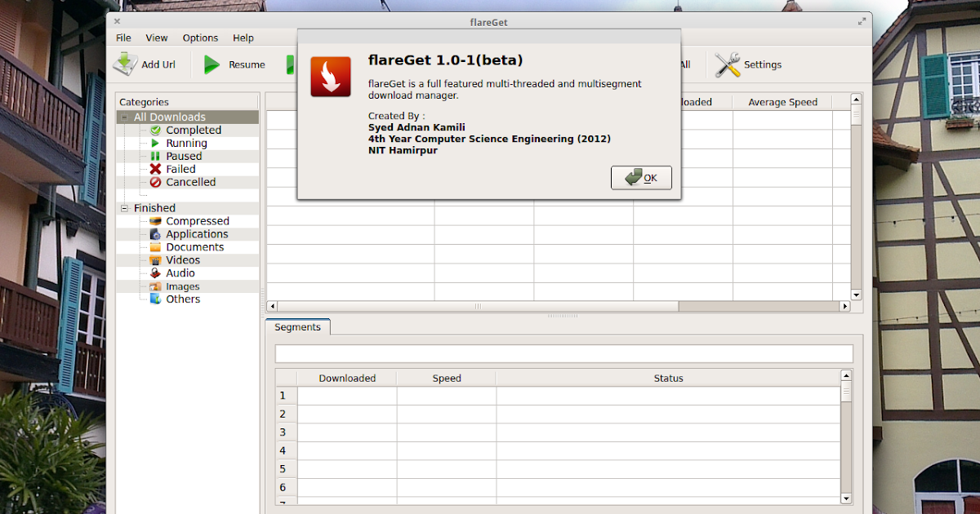Click the Cancelled red circle icon
The height and width of the screenshot is (514, 980).
coord(155,182)
